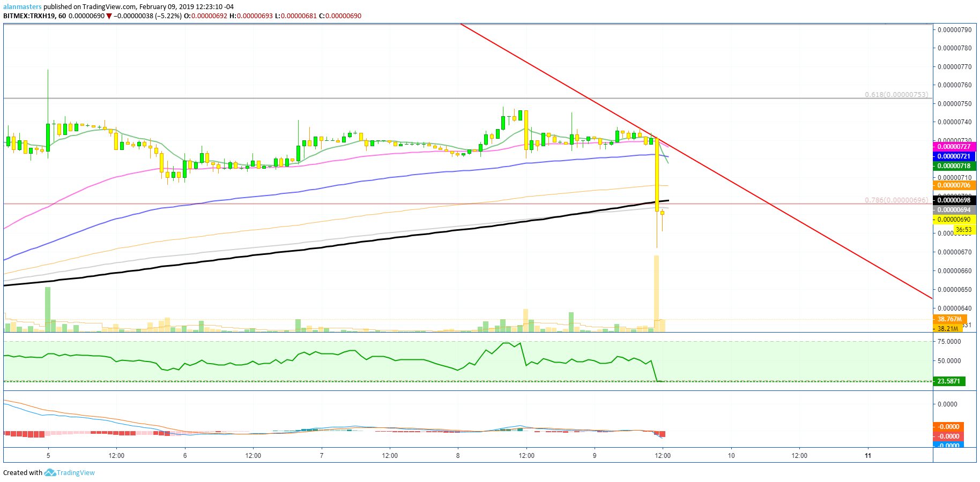The height and width of the screenshot is (482, 980).
Task: Click the black price label 0.00000698
Action: tap(955, 200)
